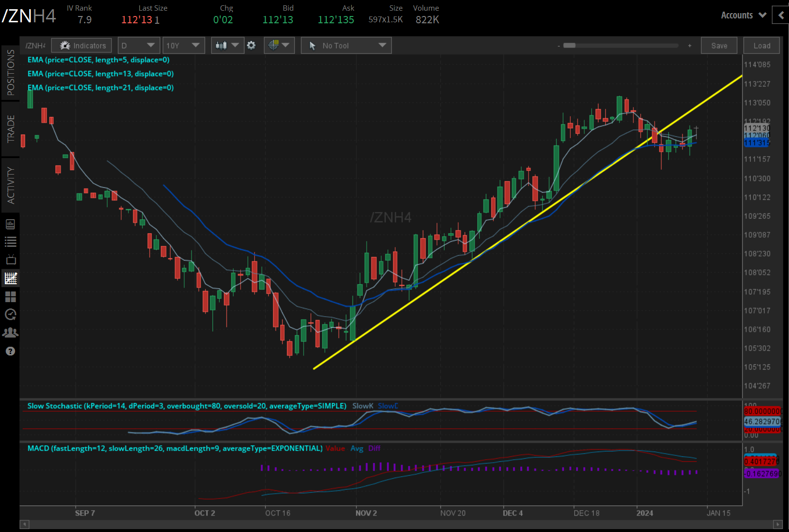Open the chart settings gear
This screenshot has height=532, width=789.
click(251, 45)
